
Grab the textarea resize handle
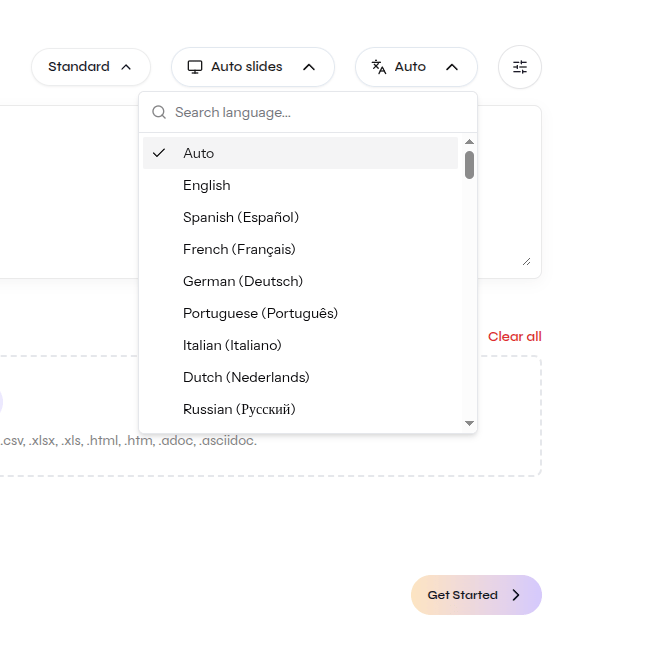pos(526,262)
